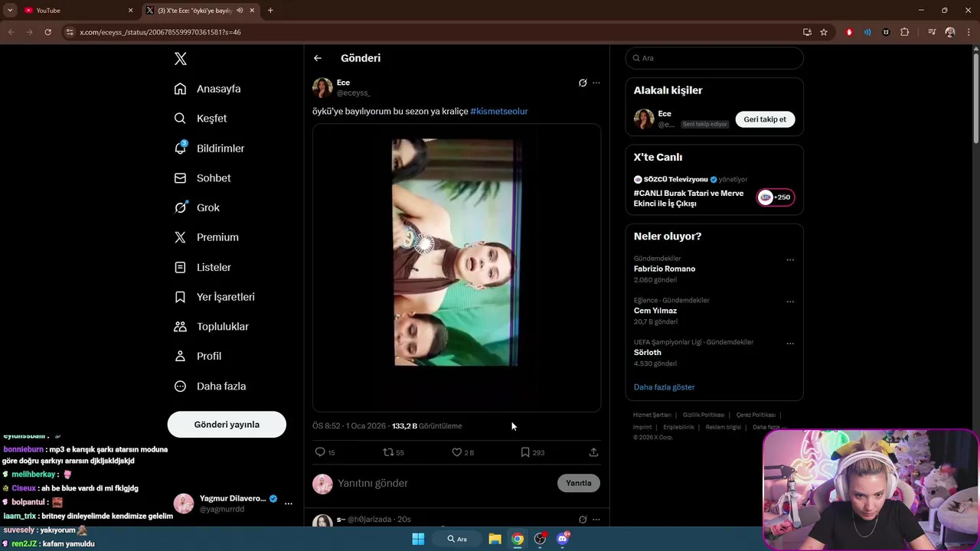Close the YouTube tab
Image resolution: width=980 pixels, height=551 pixels.
pyautogui.click(x=130, y=11)
